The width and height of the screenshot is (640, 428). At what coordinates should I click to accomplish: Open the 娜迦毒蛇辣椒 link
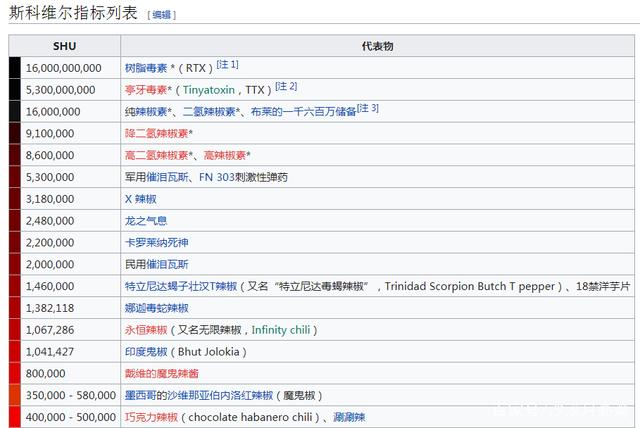[157, 308]
